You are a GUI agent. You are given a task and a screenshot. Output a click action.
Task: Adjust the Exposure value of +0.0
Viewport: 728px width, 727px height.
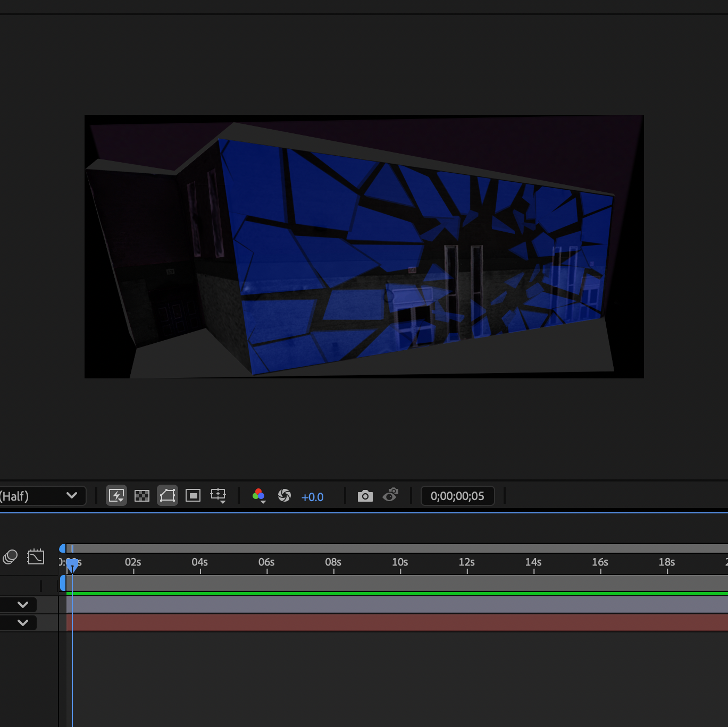313,497
